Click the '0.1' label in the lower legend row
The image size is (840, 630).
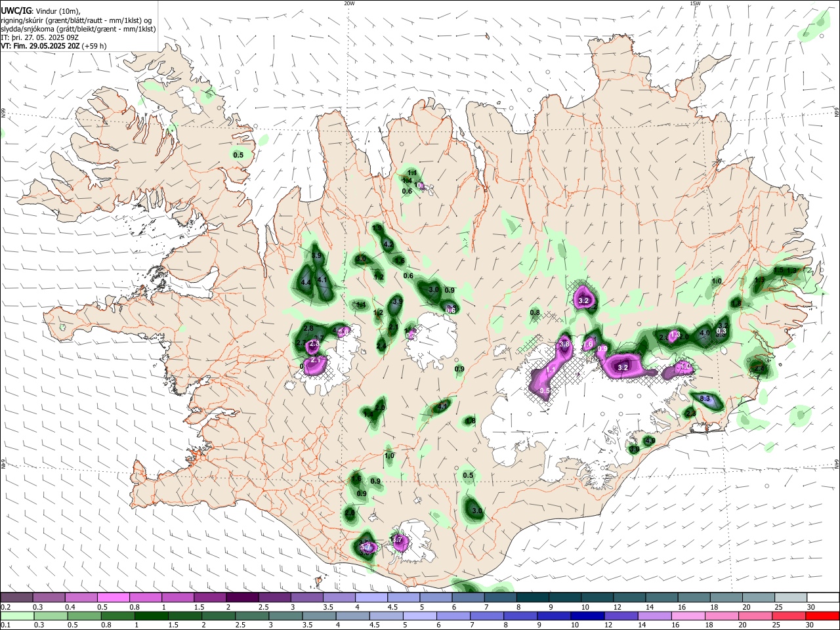pos(5,625)
